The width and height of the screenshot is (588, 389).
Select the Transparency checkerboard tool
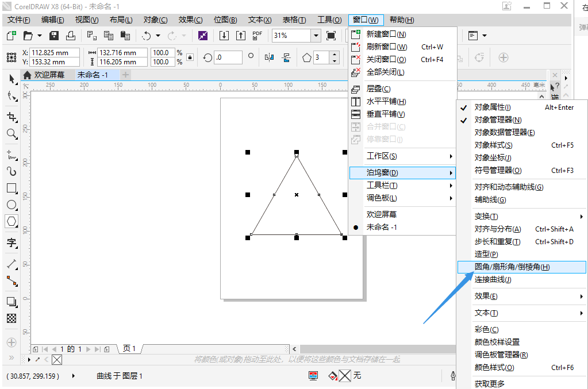(x=11, y=318)
